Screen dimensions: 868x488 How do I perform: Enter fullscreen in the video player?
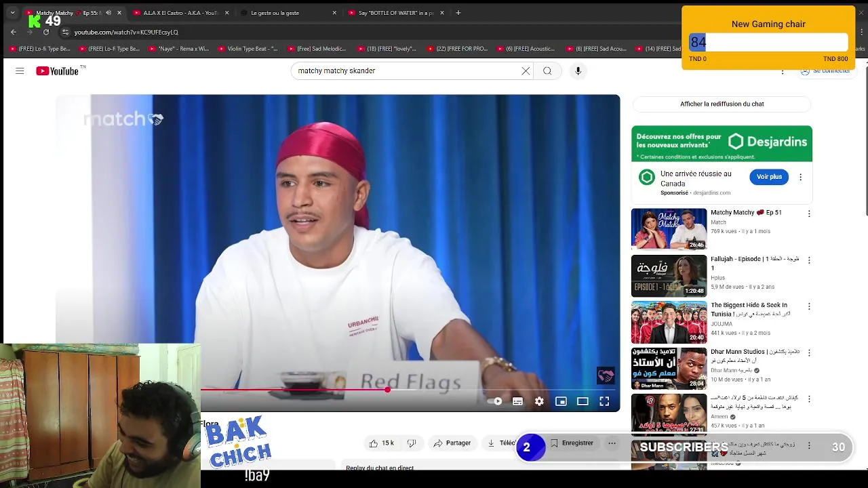pyautogui.click(x=604, y=401)
